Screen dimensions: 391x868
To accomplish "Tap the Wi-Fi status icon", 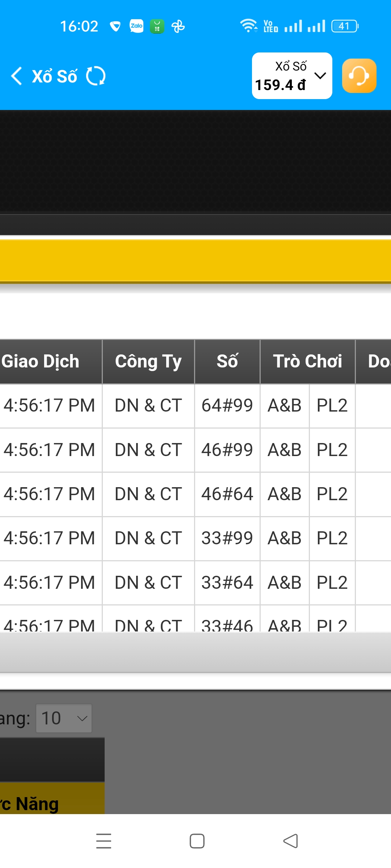I will pyautogui.click(x=248, y=26).
